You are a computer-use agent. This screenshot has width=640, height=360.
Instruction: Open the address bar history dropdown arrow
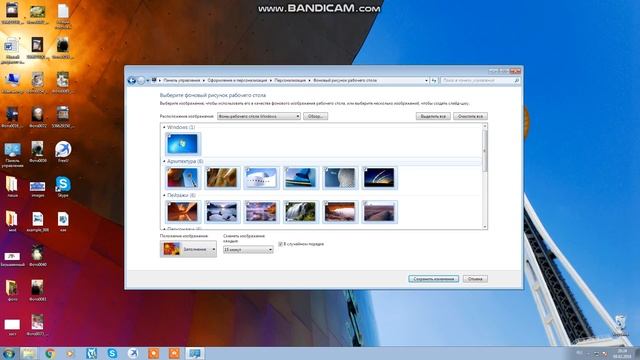click(x=426, y=81)
